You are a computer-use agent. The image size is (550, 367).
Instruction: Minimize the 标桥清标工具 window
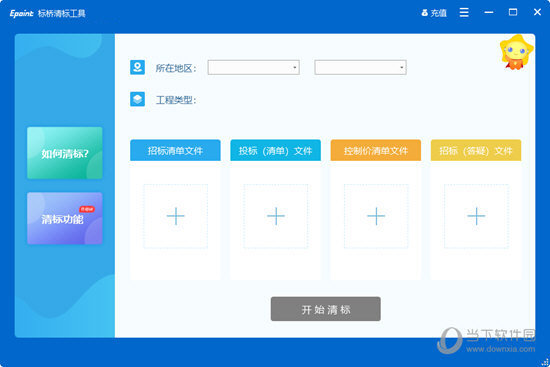pyautogui.click(x=489, y=13)
